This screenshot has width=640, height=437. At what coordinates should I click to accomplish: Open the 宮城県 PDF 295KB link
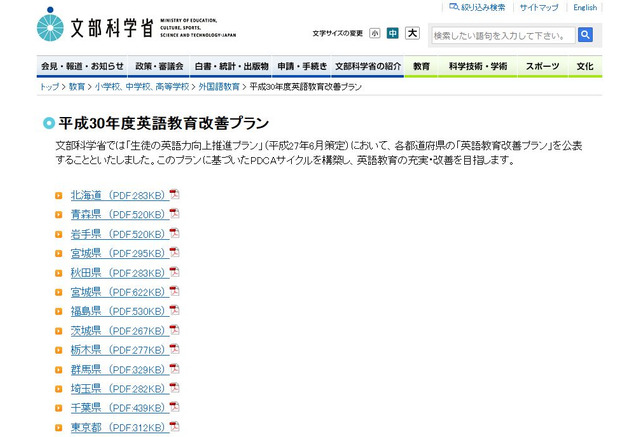coord(120,253)
